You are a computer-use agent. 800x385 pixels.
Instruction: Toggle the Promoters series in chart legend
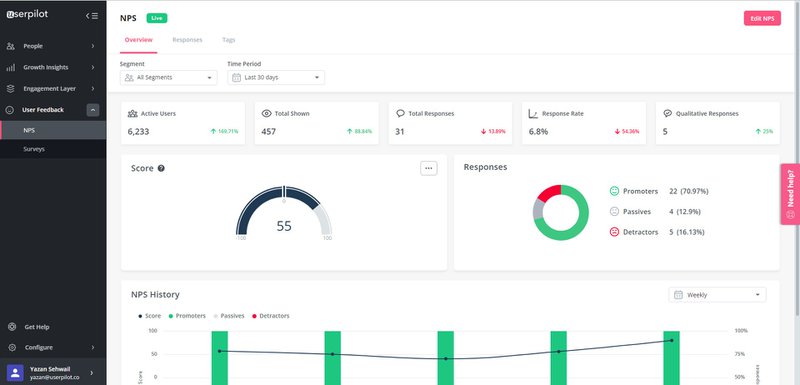[187, 316]
